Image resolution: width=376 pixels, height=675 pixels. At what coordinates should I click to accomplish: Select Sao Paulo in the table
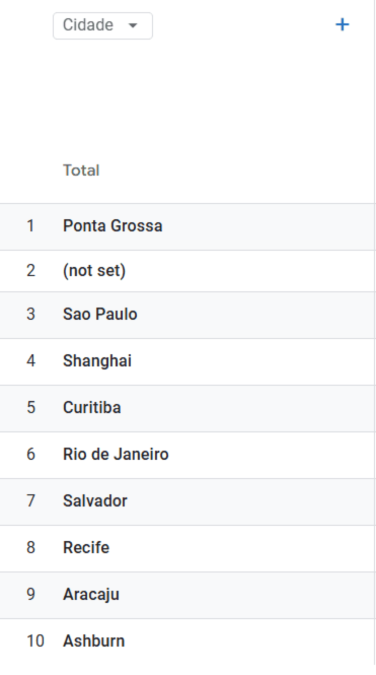point(100,314)
